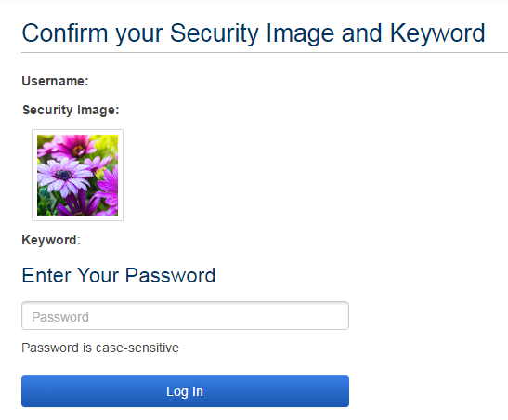The width and height of the screenshot is (508, 420).
Task: Click the Keyword: label
Action: pyautogui.click(x=51, y=240)
